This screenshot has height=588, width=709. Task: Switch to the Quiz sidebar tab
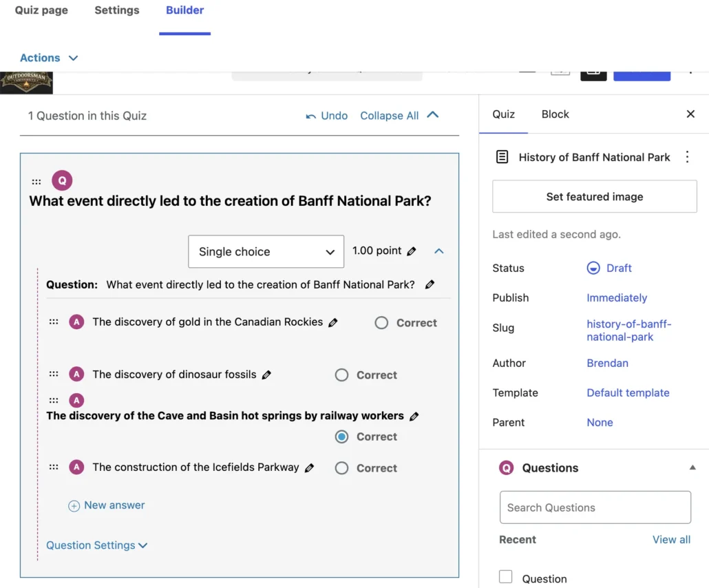(x=503, y=114)
